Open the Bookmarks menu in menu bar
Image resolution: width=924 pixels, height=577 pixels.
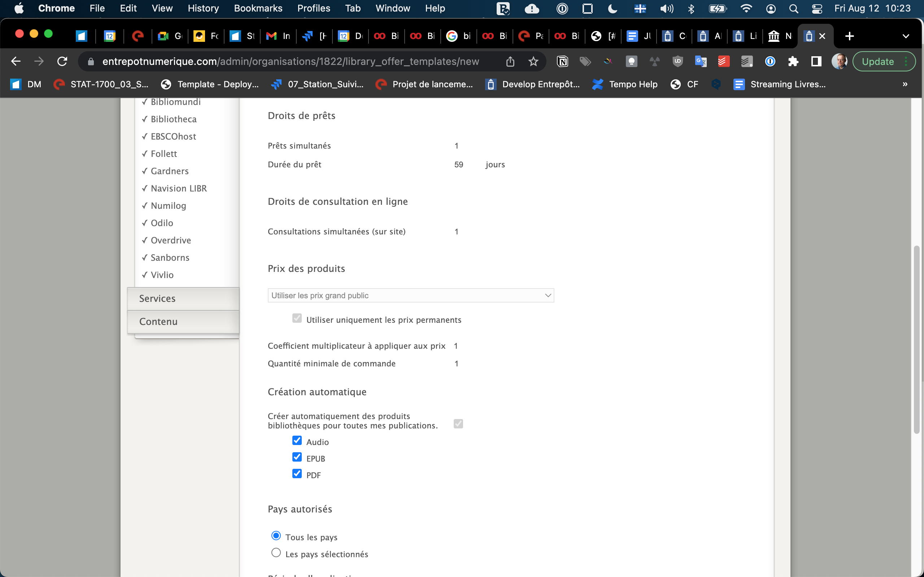click(258, 8)
